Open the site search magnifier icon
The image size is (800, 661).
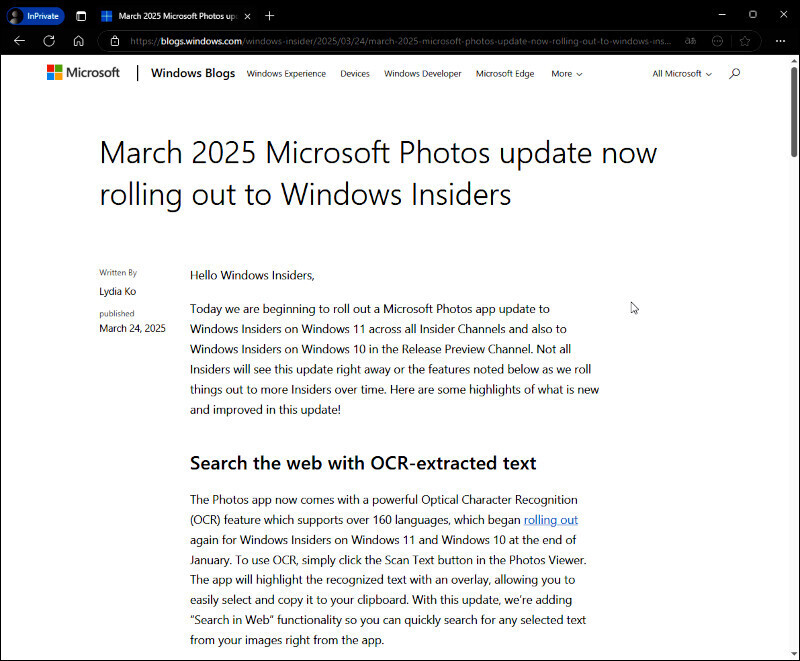coord(735,73)
